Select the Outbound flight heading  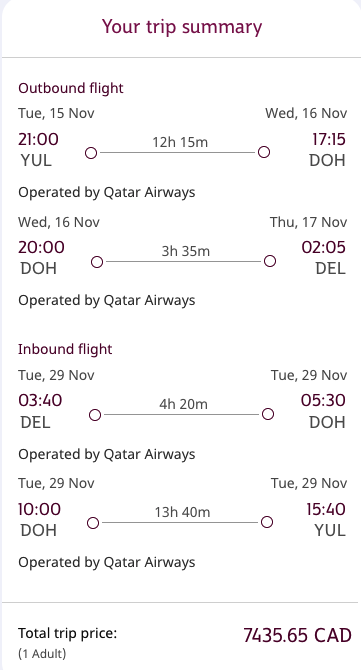(x=71, y=88)
